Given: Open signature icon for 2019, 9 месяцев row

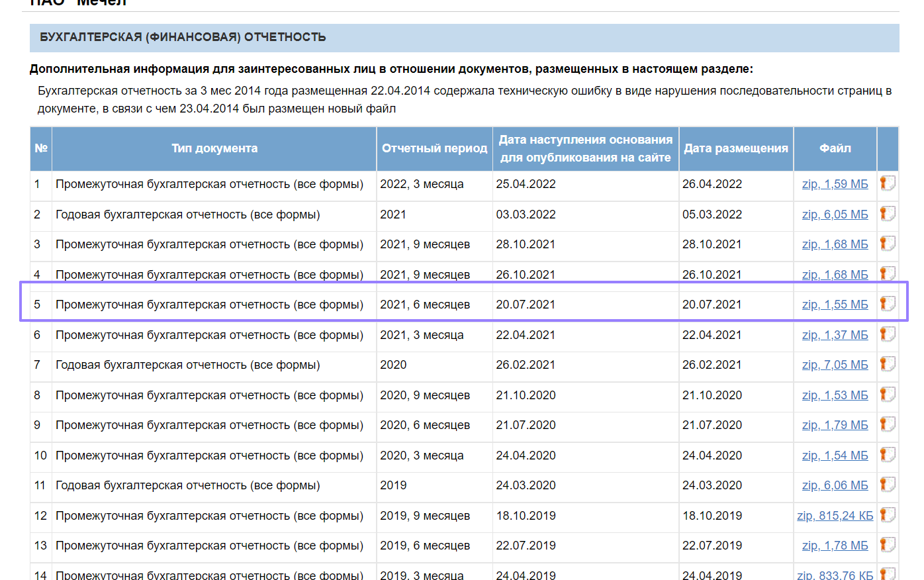Looking at the screenshot, I should 888,515.
